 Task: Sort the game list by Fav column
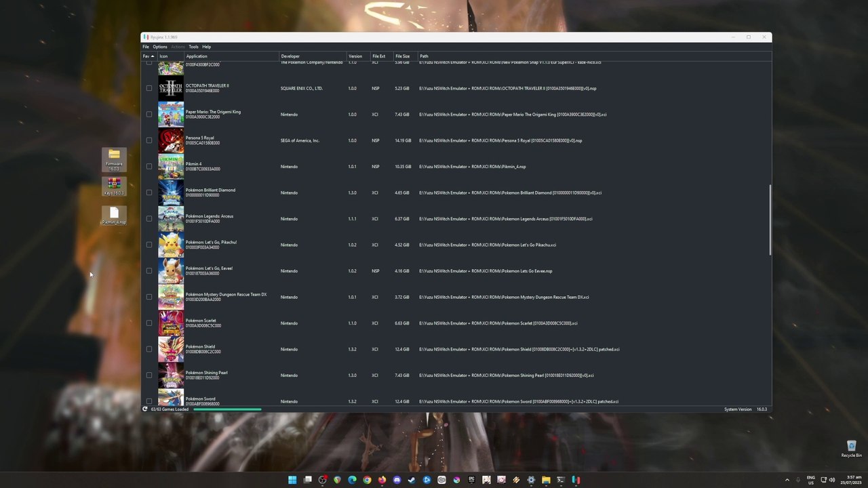[149, 56]
